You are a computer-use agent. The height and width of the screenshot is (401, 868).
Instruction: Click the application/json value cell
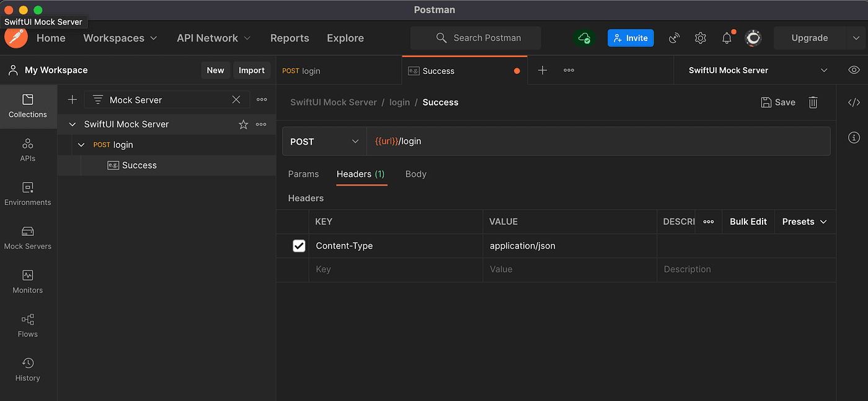pos(570,246)
